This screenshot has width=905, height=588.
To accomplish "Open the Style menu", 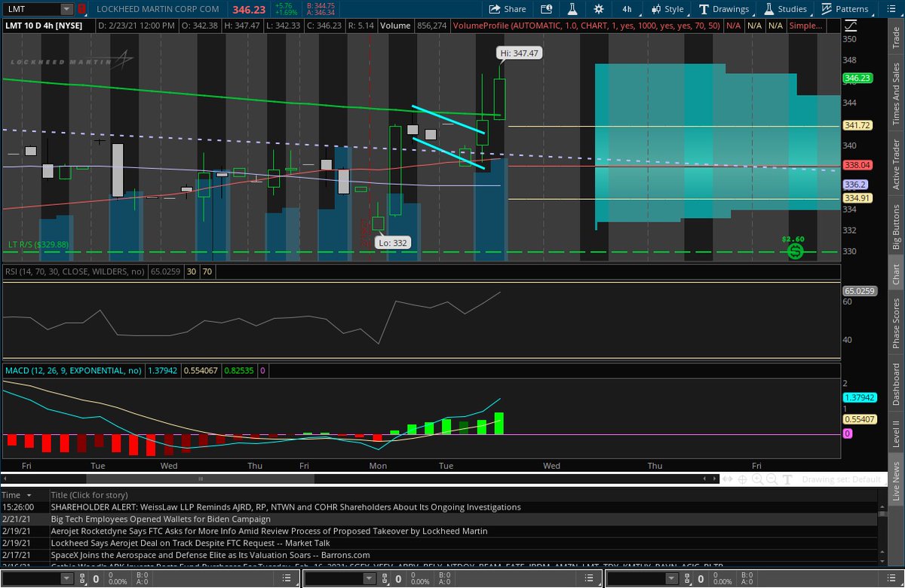I will 666,9.
